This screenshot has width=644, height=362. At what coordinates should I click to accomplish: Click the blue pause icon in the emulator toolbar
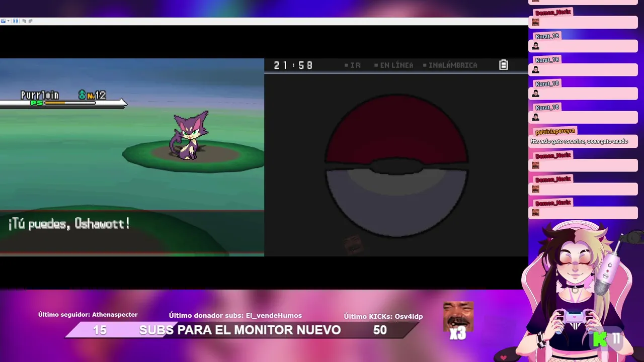pyautogui.click(x=16, y=21)
